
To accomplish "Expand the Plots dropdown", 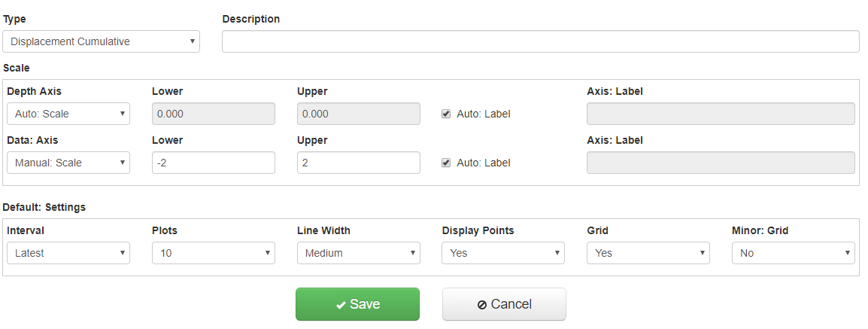I will pyautogui.click(x=214, y=253).
